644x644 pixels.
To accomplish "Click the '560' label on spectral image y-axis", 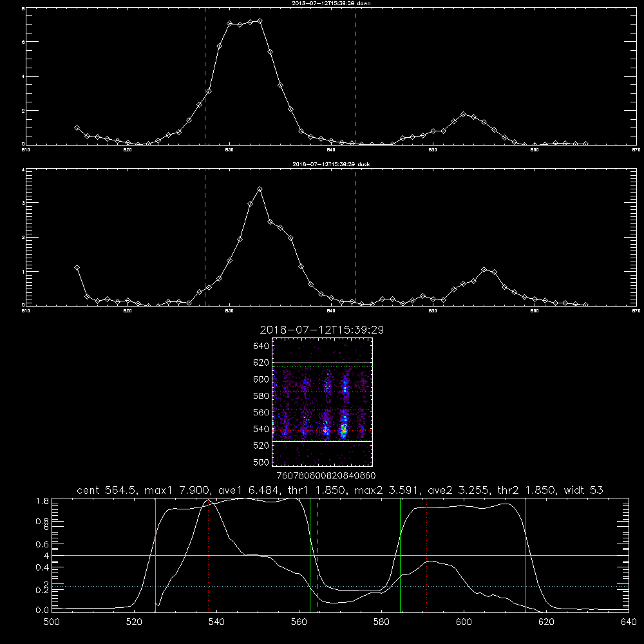I will pos(261,412).
